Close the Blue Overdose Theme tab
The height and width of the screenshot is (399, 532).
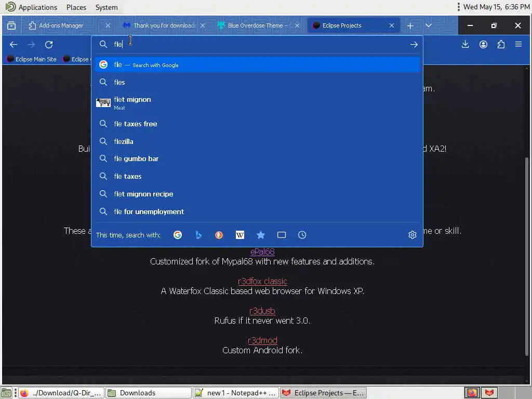[297, 25]
